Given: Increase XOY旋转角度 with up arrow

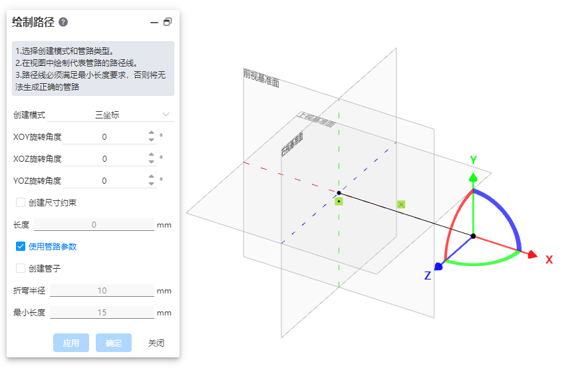Looking at the screenshot, I should tap(152, 133).
